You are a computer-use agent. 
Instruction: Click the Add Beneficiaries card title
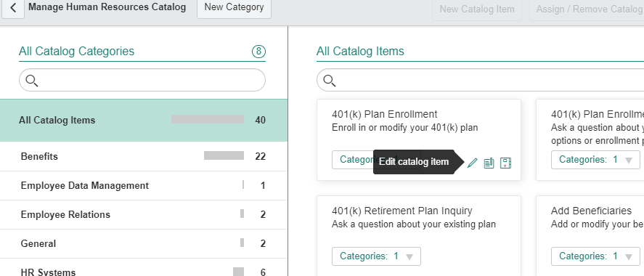click(x=592, y=211)
